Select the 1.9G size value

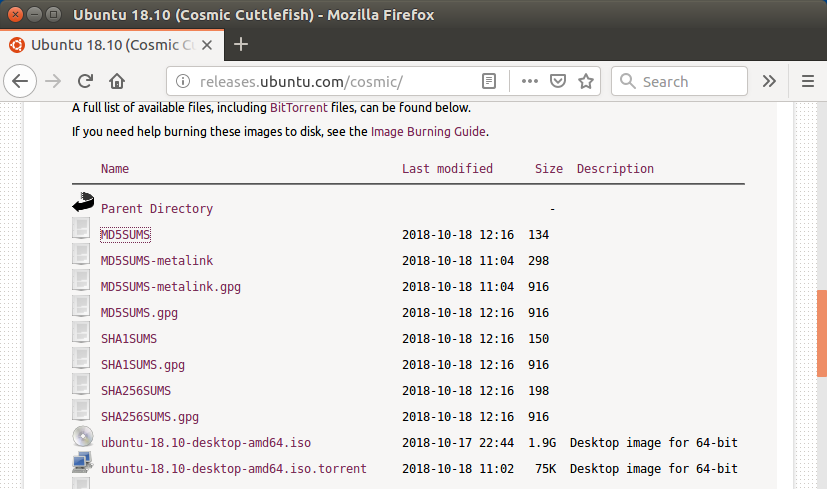pyautogui.click(x=542, y=443)
